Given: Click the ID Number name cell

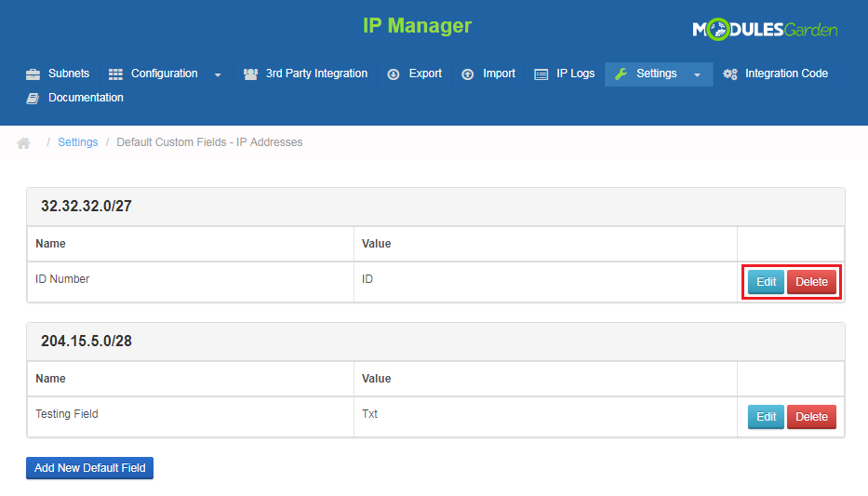Looking at the screenshot, I should pos(191,282).
